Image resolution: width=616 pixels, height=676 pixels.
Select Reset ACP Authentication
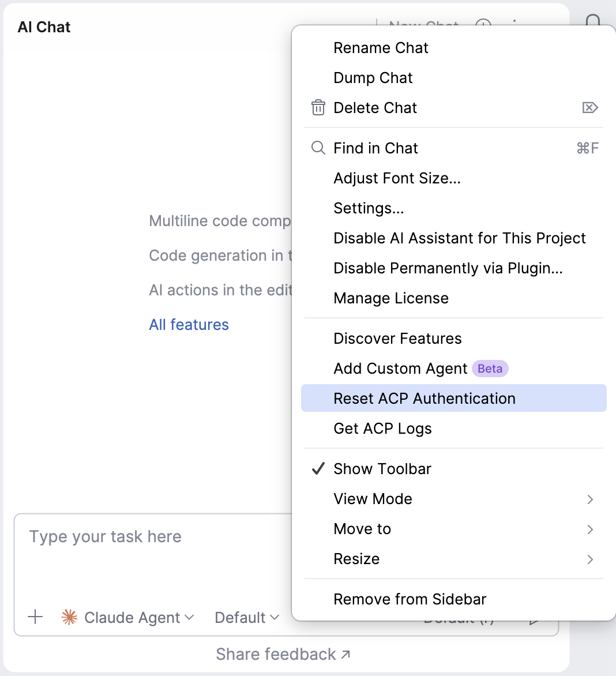click(425, 398)
